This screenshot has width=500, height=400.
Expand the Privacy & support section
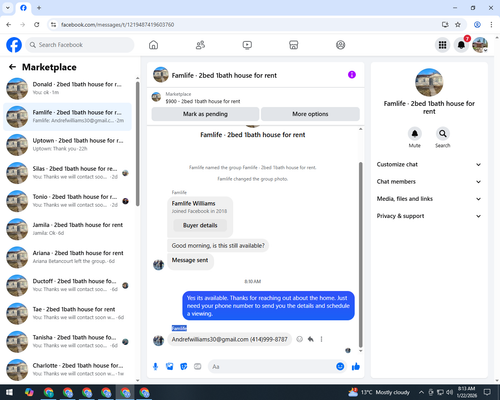click(x=429, y=216)
